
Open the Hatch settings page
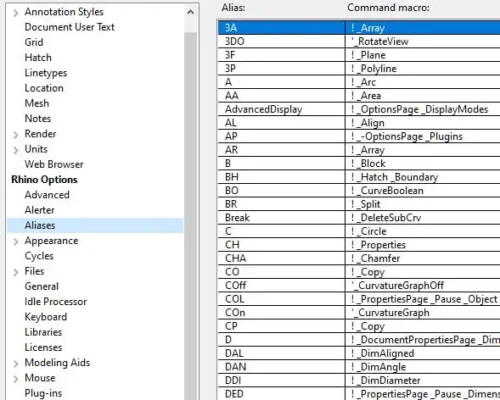(x=38, y=58)
